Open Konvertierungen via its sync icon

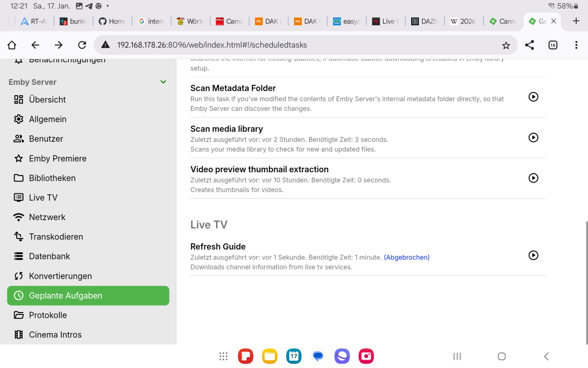coord(18,276)
